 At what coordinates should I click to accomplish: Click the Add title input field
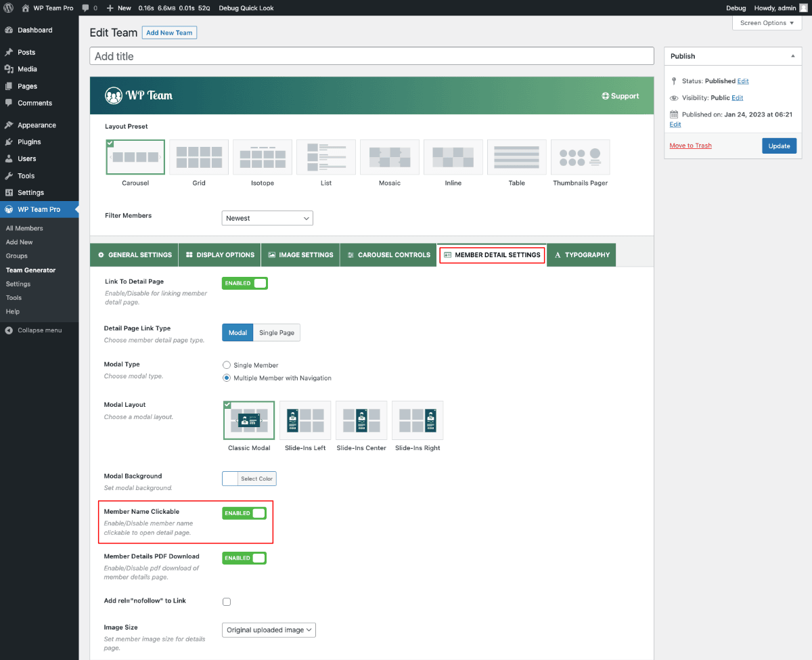click(x=371, y=56)
